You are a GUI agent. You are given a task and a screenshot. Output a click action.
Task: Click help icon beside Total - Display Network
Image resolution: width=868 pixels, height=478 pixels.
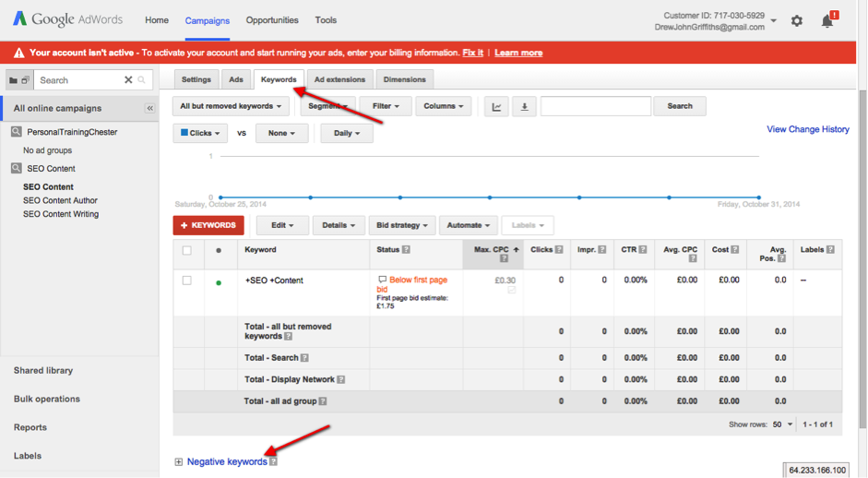pyautogui.click(x=341, y=379)
